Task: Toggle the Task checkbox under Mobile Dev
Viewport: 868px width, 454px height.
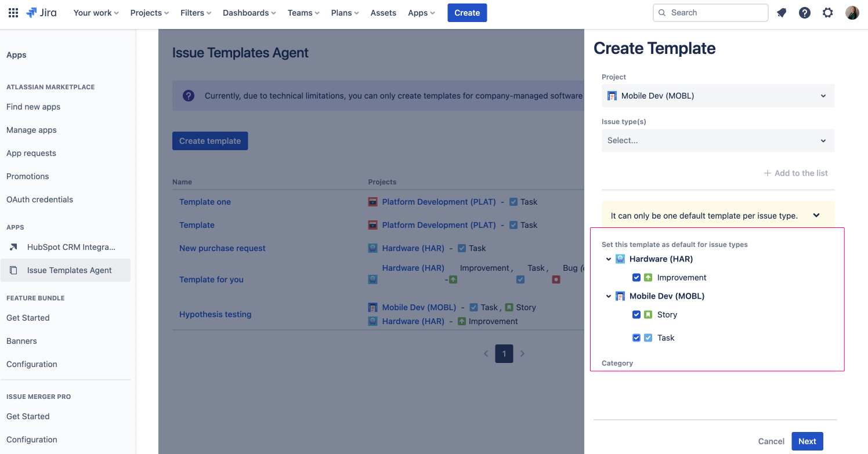Action: (636, 337)
